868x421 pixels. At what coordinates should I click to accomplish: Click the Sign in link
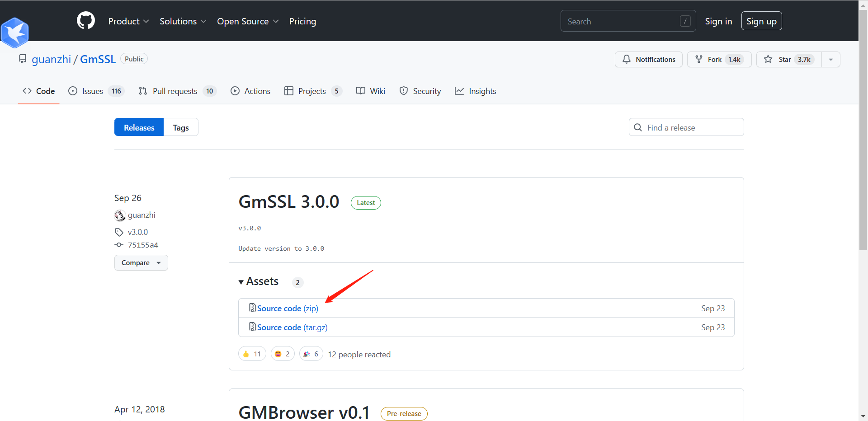click(x=718, y=21)
